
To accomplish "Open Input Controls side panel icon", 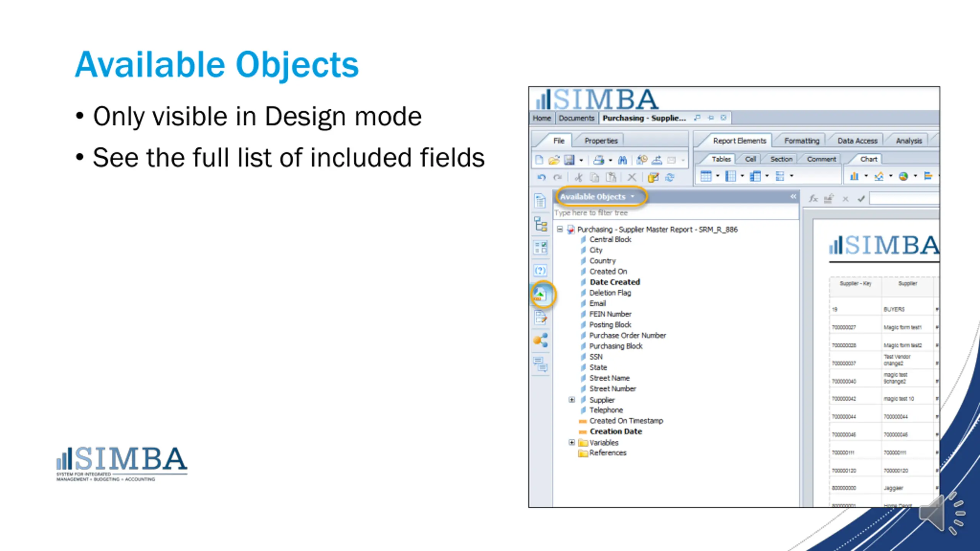I will coord(541,248).
